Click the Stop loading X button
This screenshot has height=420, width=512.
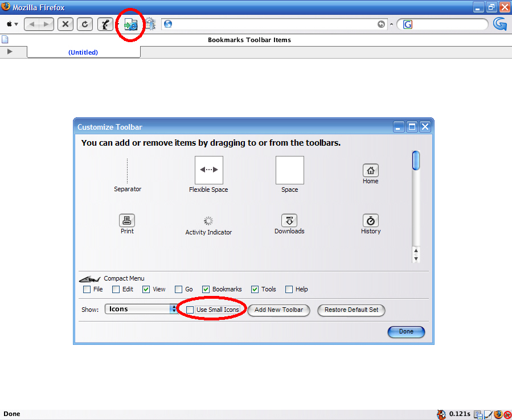click(x=65, y=24)
